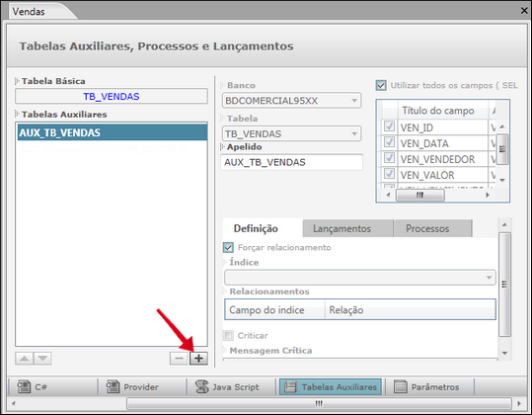Open the Provider tab
532x415 pixels.
141,386
